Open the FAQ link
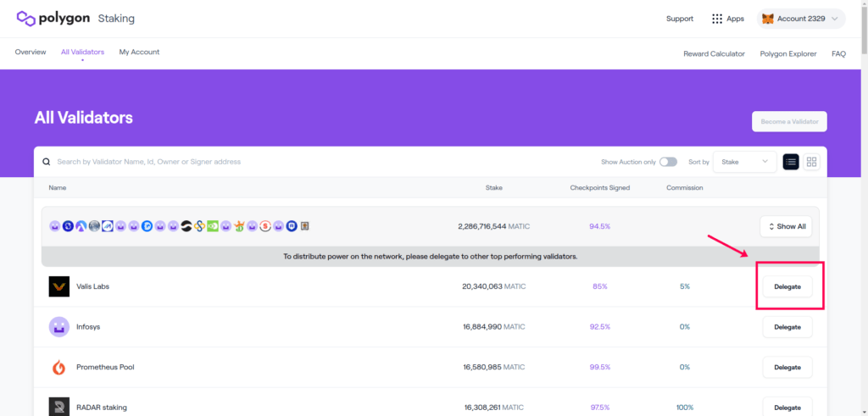The width and height of the screenshot is (868, 416). 838,53
